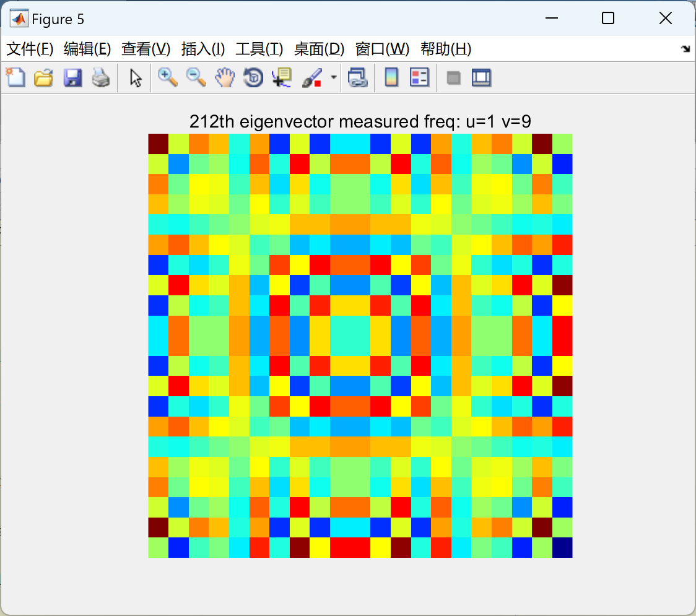Click the dark red top-left cell of the heatmap
Viewport: 696px width, 616px height.
point(158,144)
